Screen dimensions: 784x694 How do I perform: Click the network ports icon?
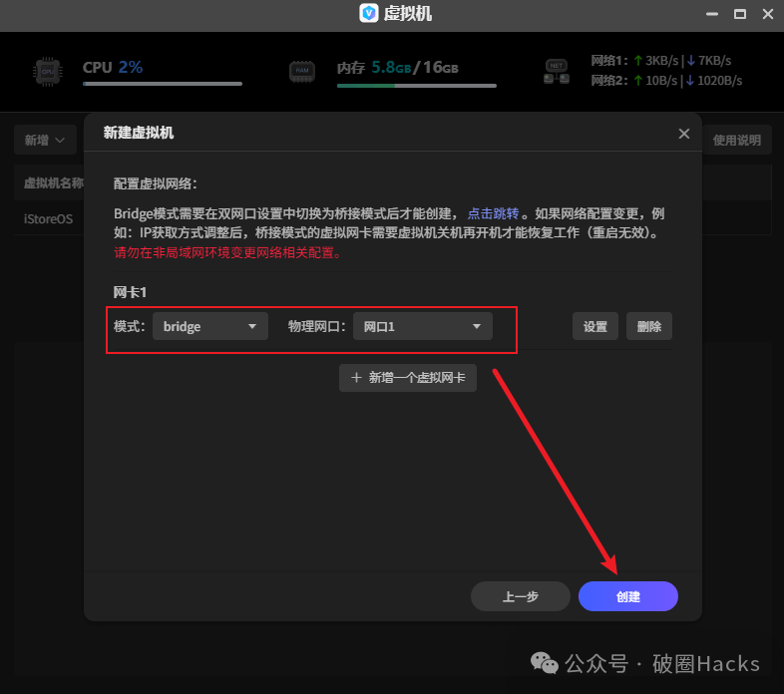(x=556, y=71)
